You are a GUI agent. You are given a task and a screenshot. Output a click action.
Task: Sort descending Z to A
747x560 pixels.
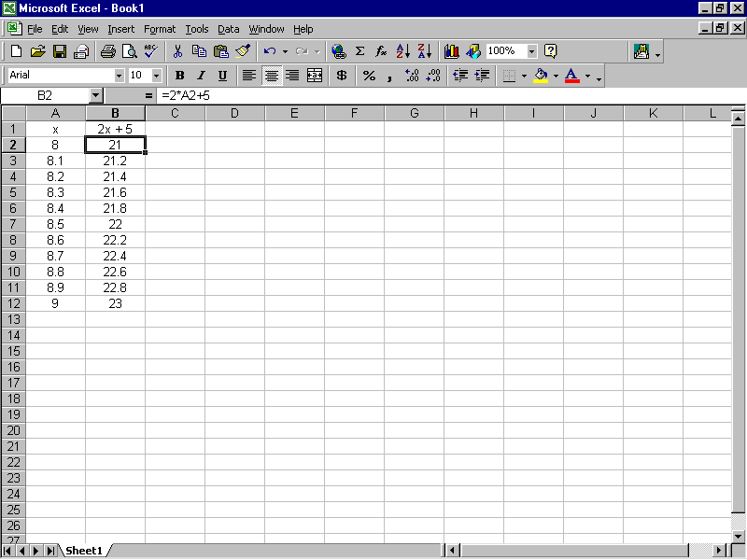425,51
